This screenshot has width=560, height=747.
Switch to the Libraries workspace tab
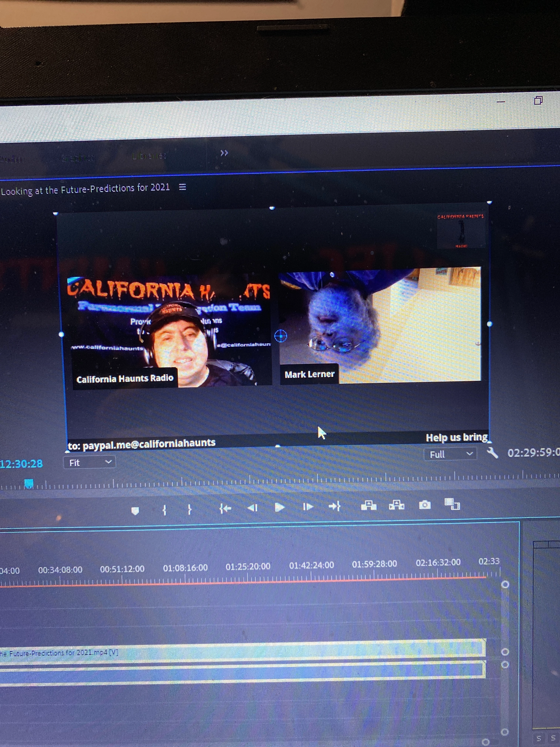click(149, 156)
